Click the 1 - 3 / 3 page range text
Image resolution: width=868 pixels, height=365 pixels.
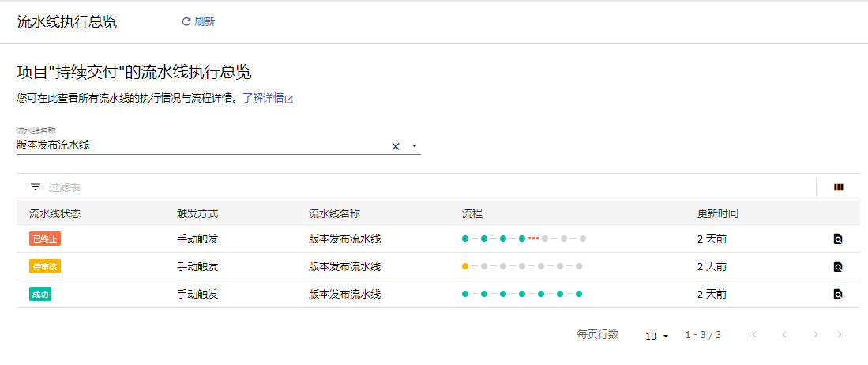point(703,335)
